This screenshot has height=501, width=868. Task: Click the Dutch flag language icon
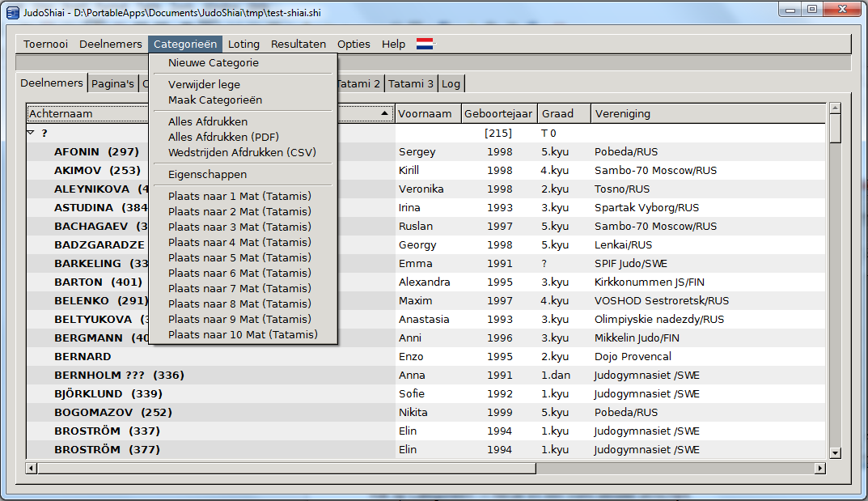[x=425, y=45]
